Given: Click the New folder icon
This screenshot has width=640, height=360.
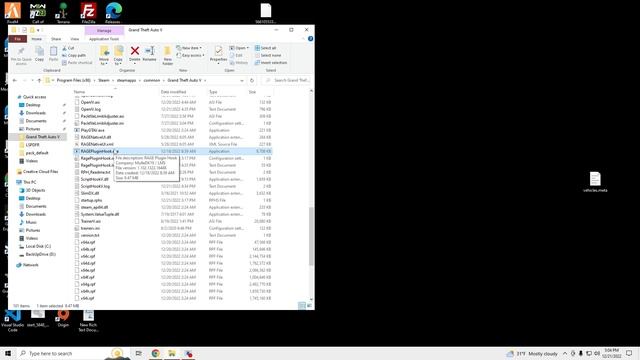Looking at the screenshot, I should pyautogui.click(x=167, y=52).
